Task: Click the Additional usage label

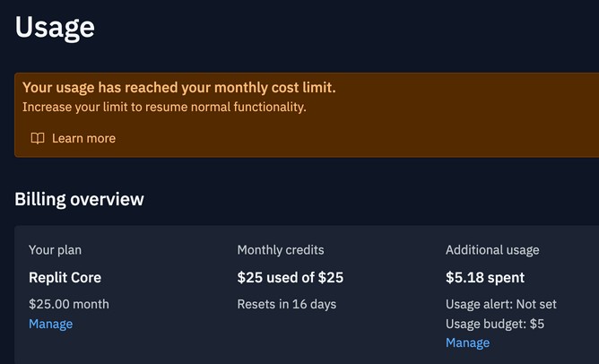Action: coord(492,250)
